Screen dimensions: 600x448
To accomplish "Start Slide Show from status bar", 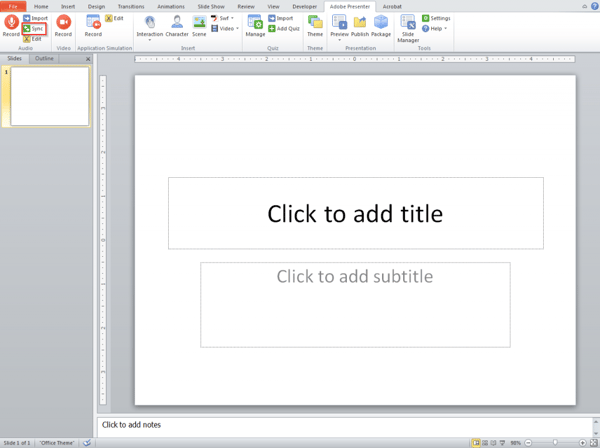I will 502,443.
